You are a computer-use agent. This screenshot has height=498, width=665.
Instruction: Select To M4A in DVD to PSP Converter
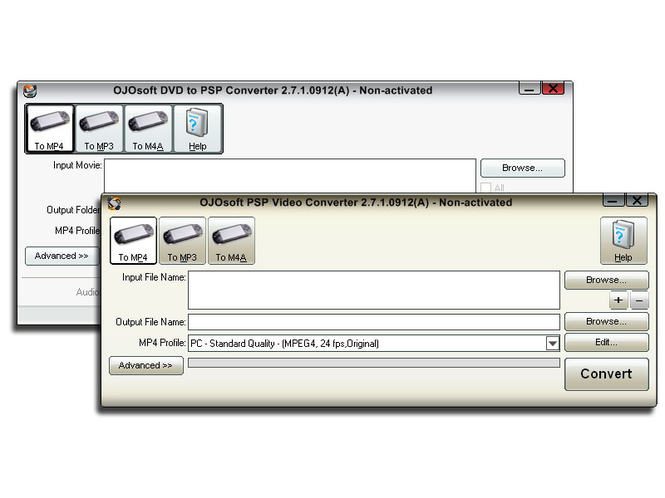(x=148, y=128)
